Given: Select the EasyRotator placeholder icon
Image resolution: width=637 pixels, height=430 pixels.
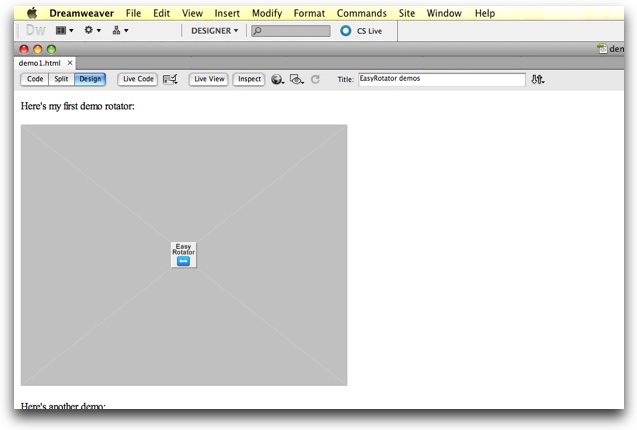Looking at the screenshot, I should coord(183,254).
